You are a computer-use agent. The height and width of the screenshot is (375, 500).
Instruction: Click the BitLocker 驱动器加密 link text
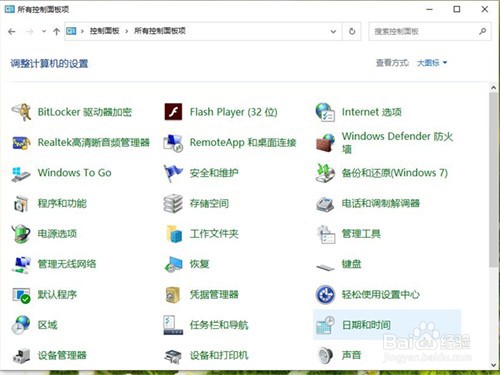(x=85, y=112)
